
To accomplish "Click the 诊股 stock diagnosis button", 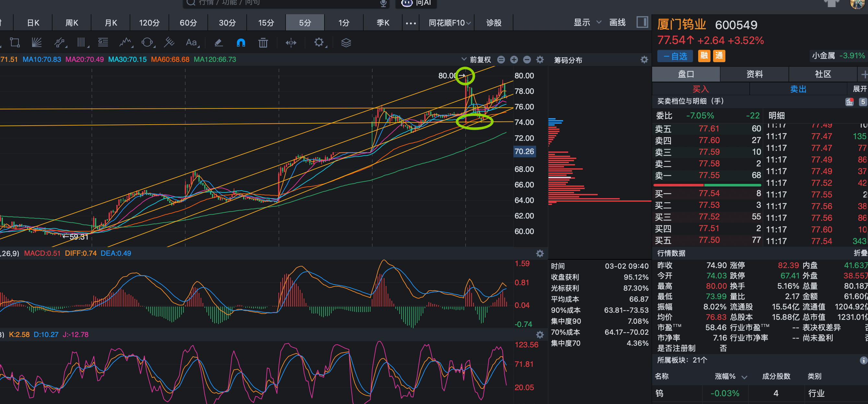I will pyautogui.click(x=494, y=23).
